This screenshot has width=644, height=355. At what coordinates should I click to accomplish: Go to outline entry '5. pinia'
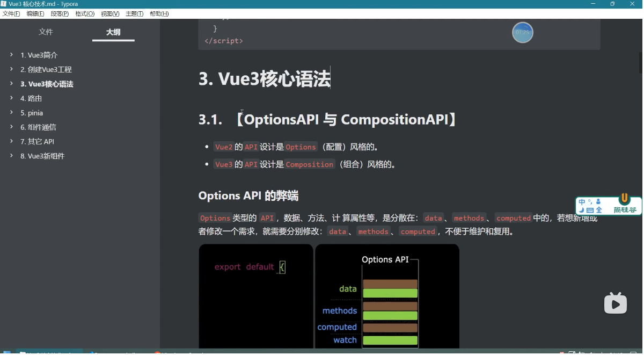click(x=32, y=113)
